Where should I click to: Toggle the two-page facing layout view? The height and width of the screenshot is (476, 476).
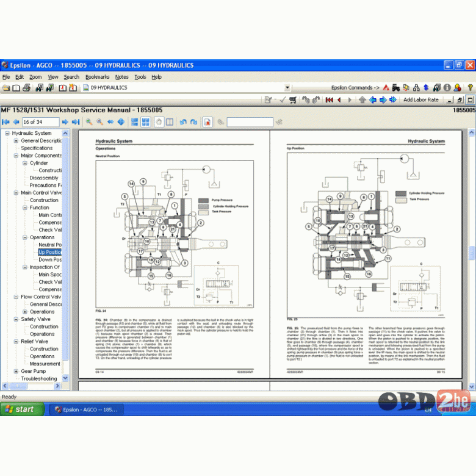(x=146, y=122)
